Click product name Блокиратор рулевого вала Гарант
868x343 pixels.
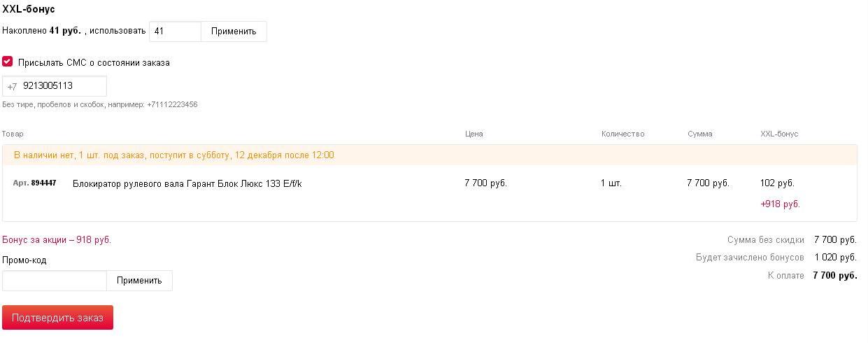(187, 183)
